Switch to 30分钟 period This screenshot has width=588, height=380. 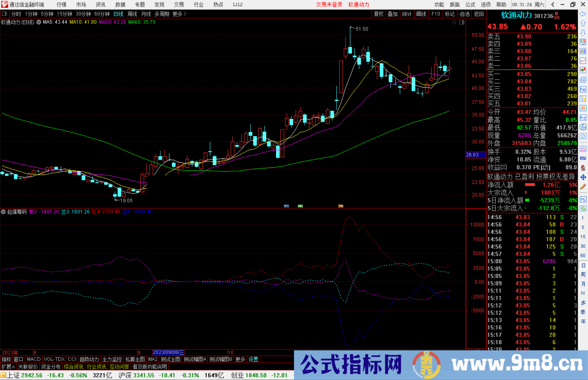83,14
